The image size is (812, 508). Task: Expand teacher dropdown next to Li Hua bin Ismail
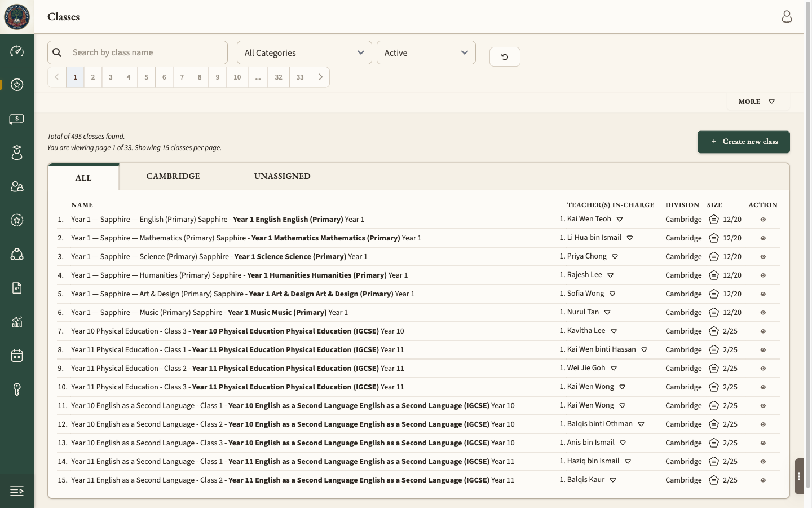click(630, 238)
